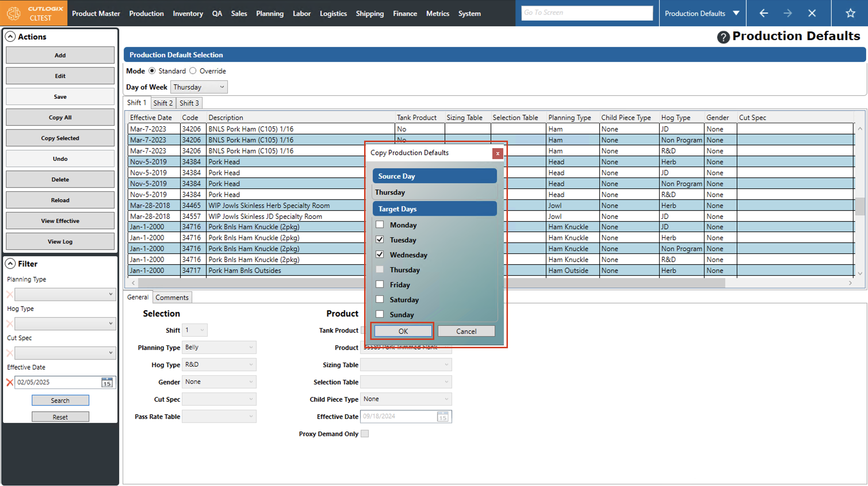Screen dimensions: 868x486
Task: Open the Day of Week dropdown
Action: coord(199,87)
